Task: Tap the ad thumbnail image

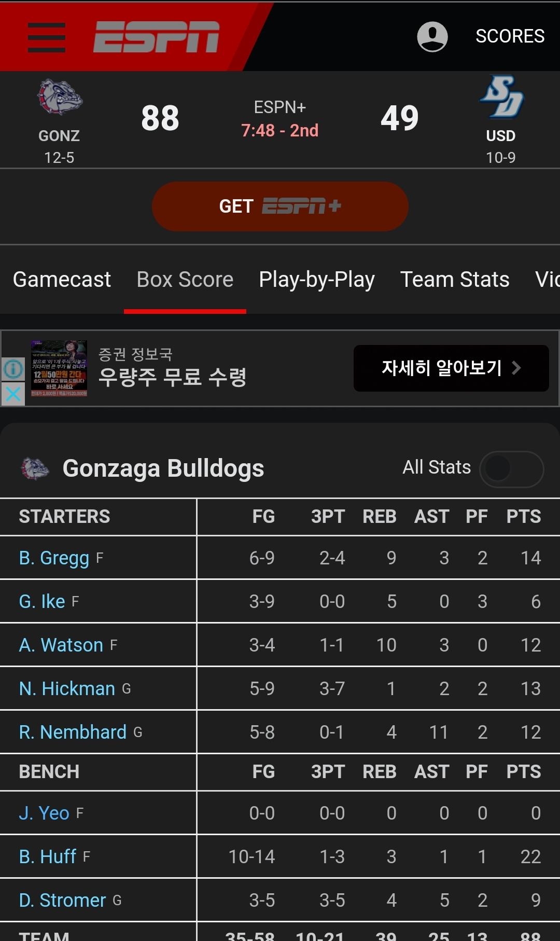Action: click(x=59, y=368)
